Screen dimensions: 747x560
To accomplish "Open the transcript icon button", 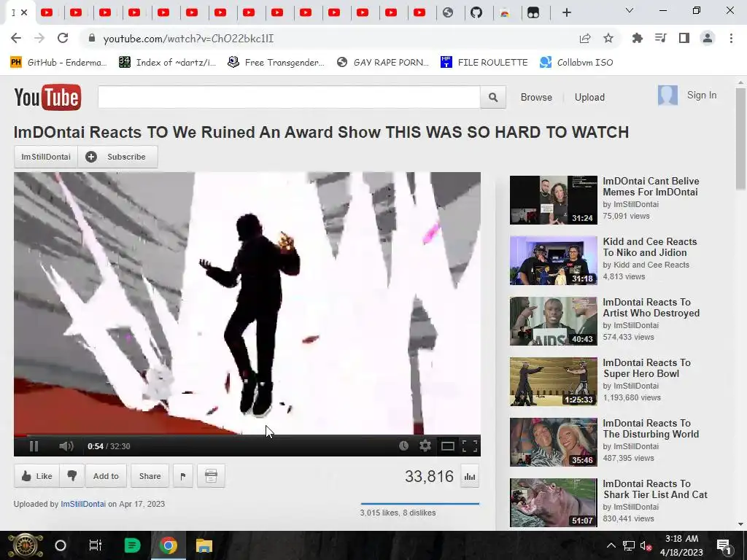I will 211,475.
